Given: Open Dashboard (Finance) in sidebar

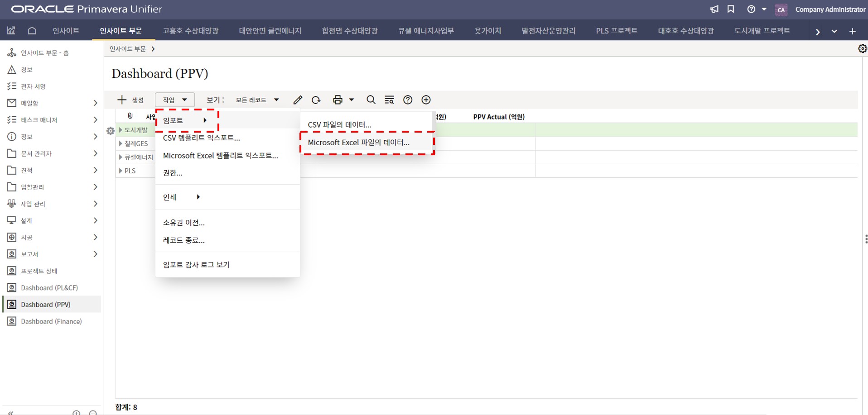Looking at the screenshot, I should click(x=51, y=321).
